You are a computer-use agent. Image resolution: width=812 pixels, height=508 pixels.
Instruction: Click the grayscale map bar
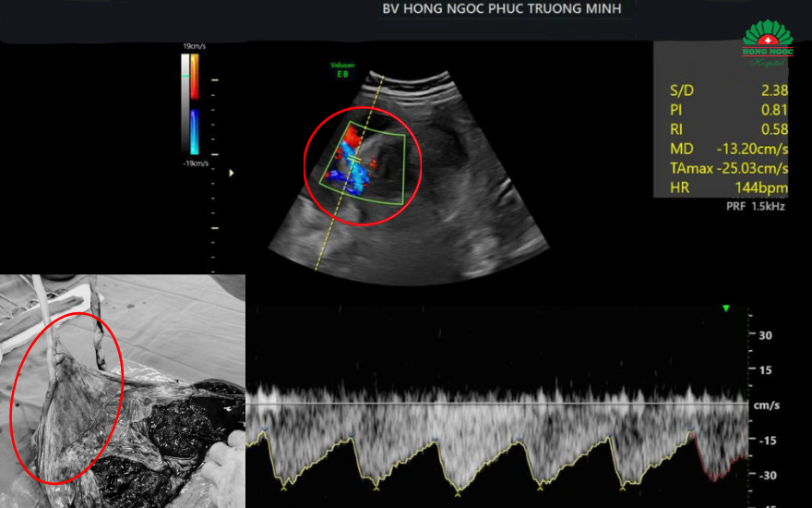[185, 102]
